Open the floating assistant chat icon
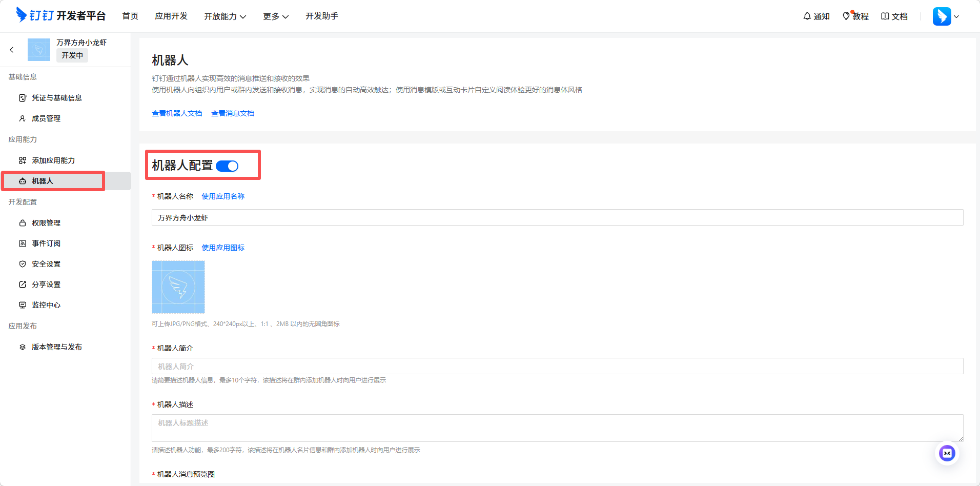The height and width of the screenshot is (486, 980). pyautogui.click(x=947, y=453)
